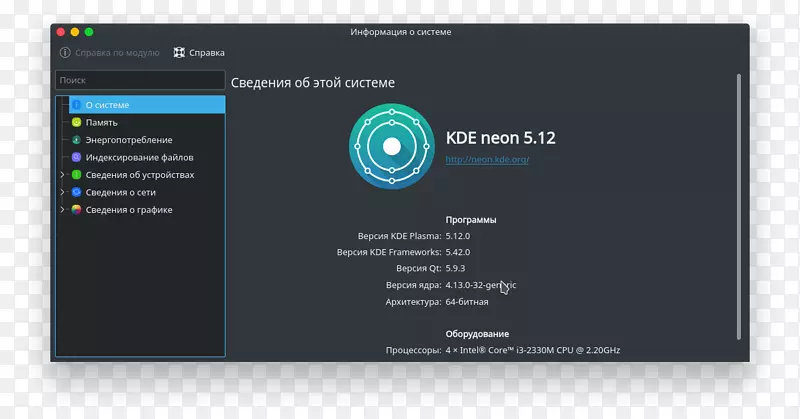This screenshot has width=800, height=419.
Task: Click the yellow minimize window button
Action: [74, 32]
